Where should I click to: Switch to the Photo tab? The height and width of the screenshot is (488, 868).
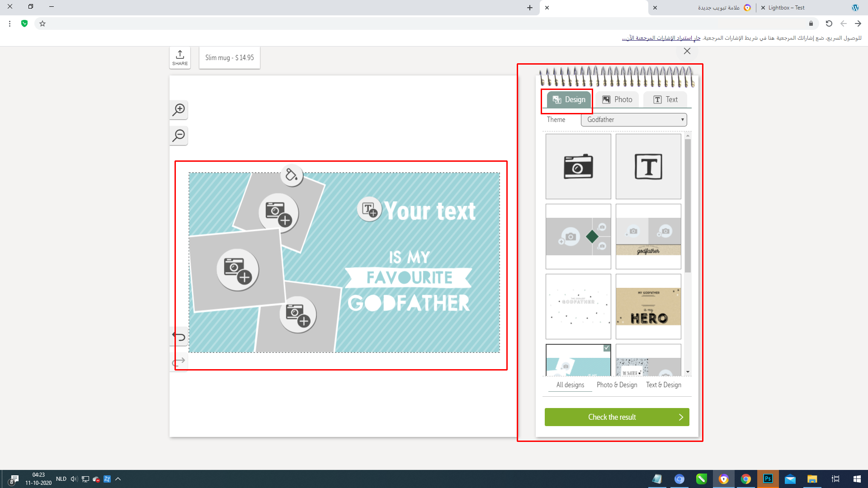(617, 99)
